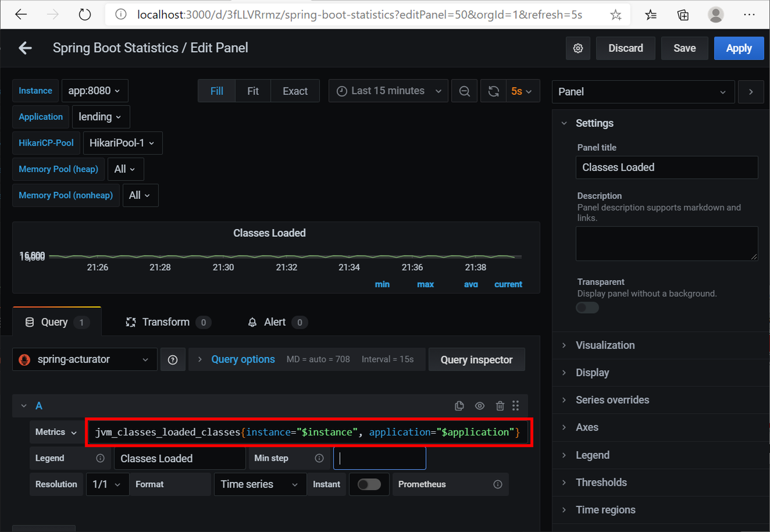Open the Memory Pool (heap) All dropdown
Screen dimensions: 770x532
tap(125, 169)
